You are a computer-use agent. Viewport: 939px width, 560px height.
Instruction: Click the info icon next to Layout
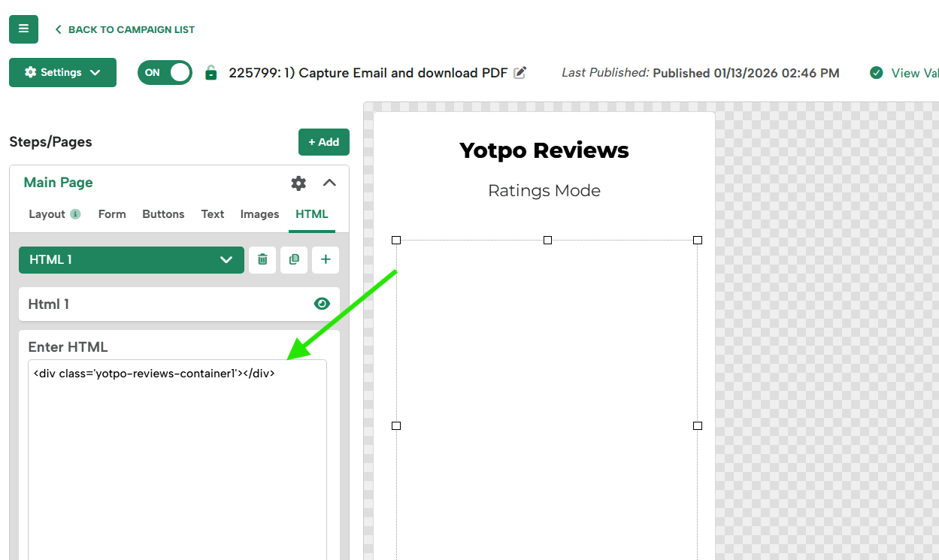pyautogui.click(x=74, y=213)
